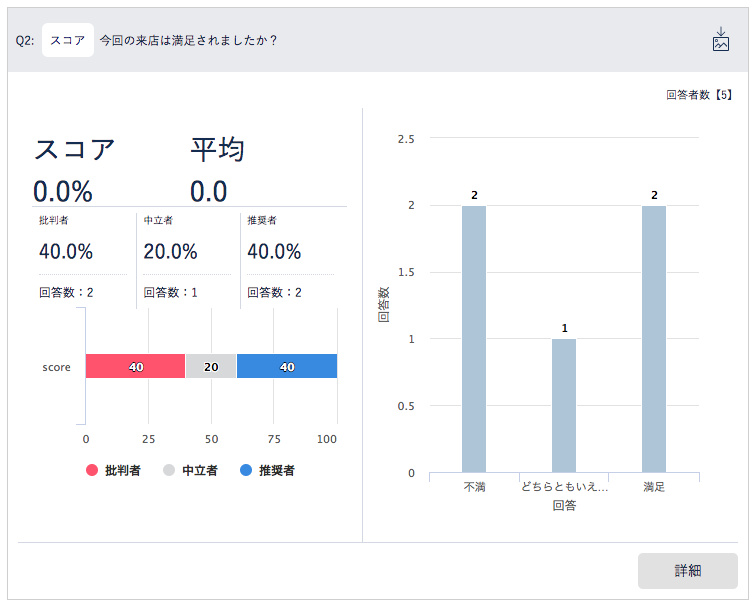Click the 不満 bar in the chart
The width and height of the screenshot is (756, 607).
pyautogui.click(x=474, y=339)
